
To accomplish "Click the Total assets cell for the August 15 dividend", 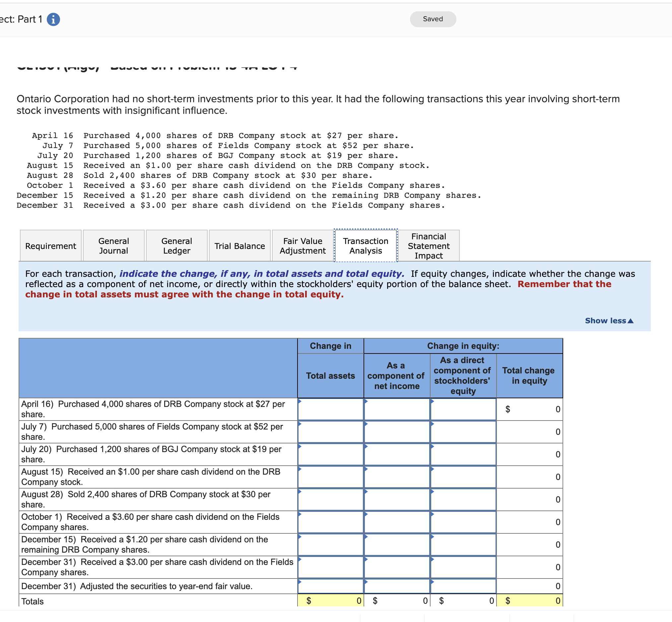I will 330,477.
